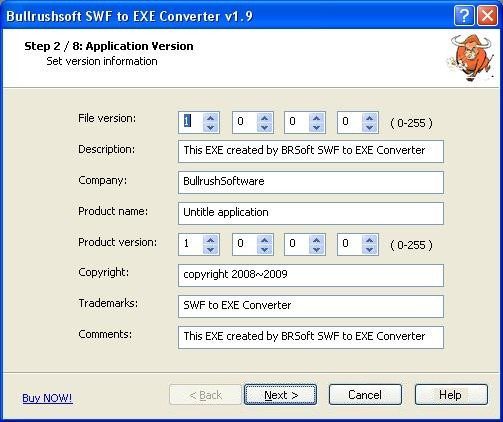This screenshot has width=503, height=422.
Task: Click the title bar question mark help icon
Action: (464, 16)
